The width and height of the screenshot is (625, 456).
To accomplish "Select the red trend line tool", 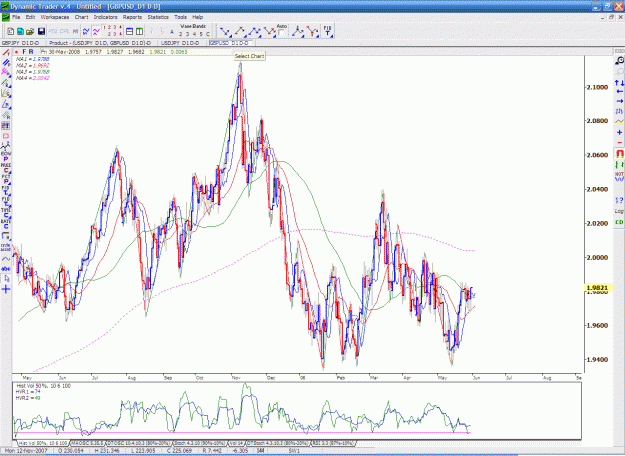I will 6,52.
